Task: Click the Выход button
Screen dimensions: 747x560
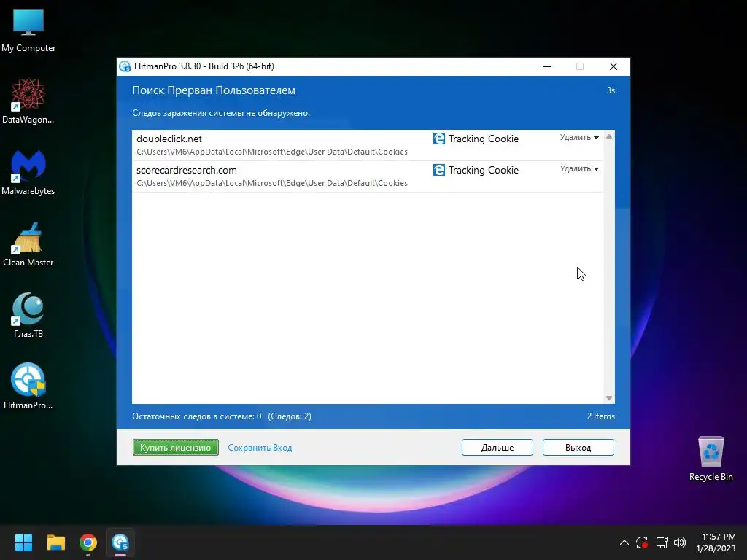Action: click(x=578, y=448)
